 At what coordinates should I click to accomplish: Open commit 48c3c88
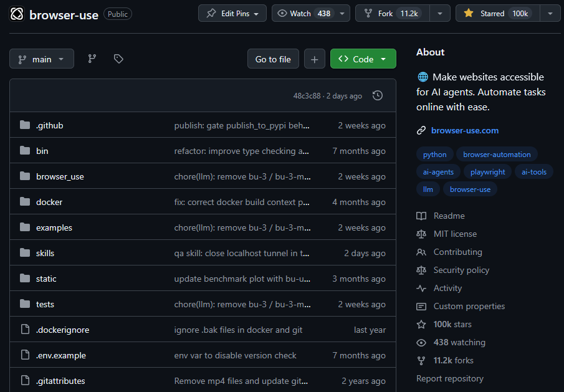(307, 96)
